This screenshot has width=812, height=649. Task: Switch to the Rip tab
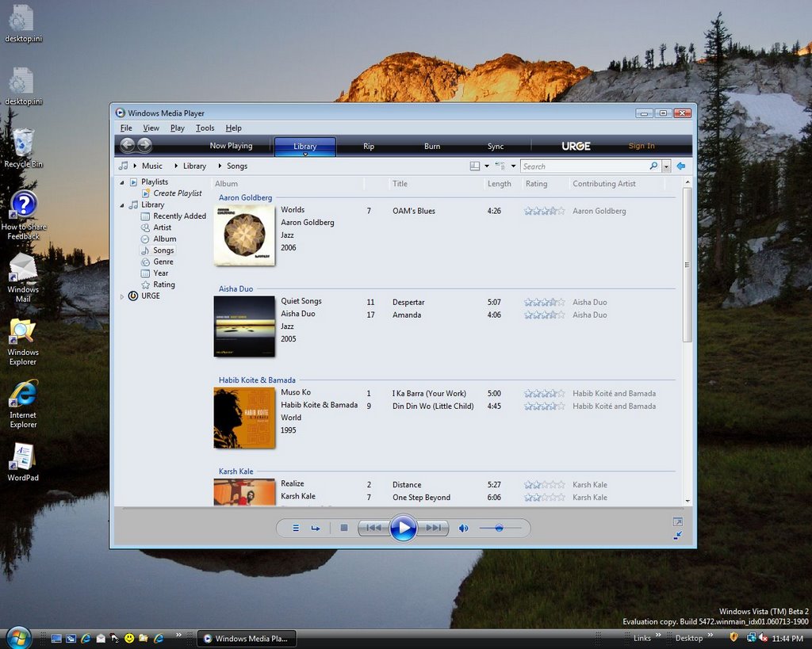(x=369, y=147)
